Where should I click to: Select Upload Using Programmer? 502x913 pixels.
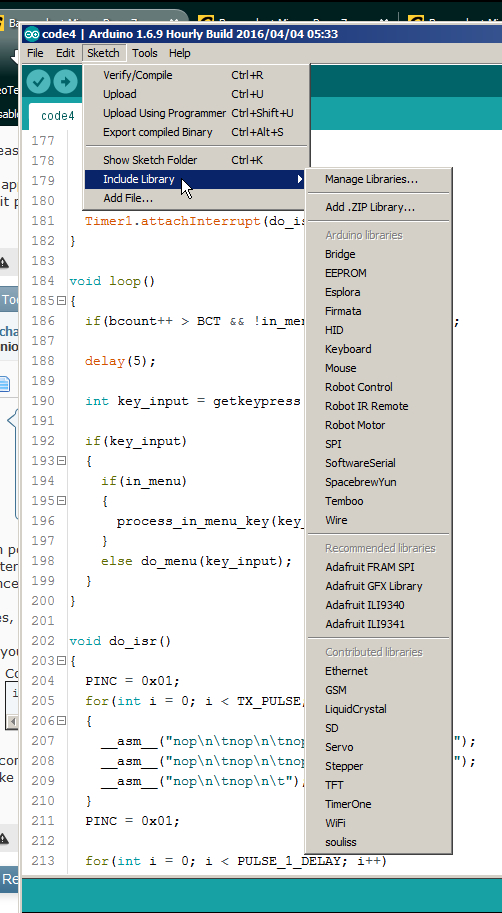(196, 113)
